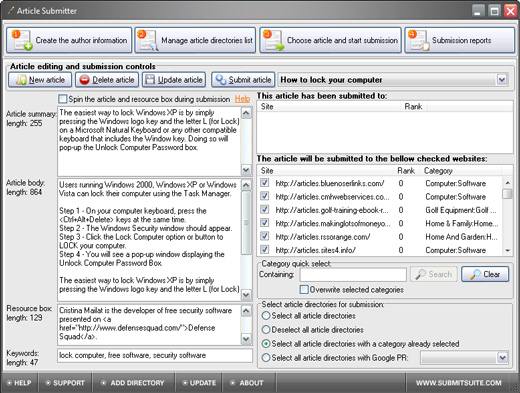This screenshot has width=520, height=393.
Task: Enable spin article and resource box checkbox
Action: coord(62,99)
